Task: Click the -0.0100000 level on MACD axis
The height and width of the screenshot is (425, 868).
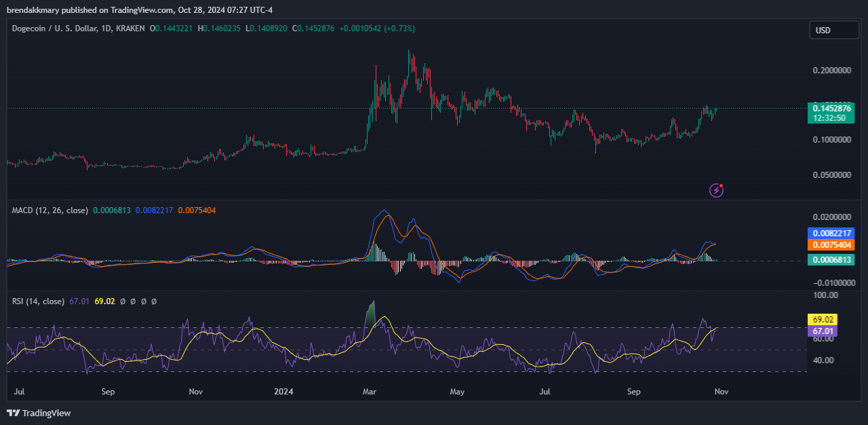Action: 830,282
